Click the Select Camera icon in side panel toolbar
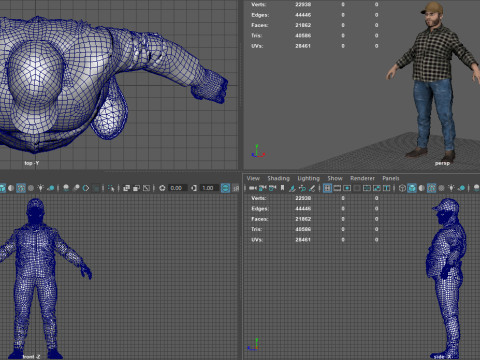The image size is (480, 360). point(253,188)
